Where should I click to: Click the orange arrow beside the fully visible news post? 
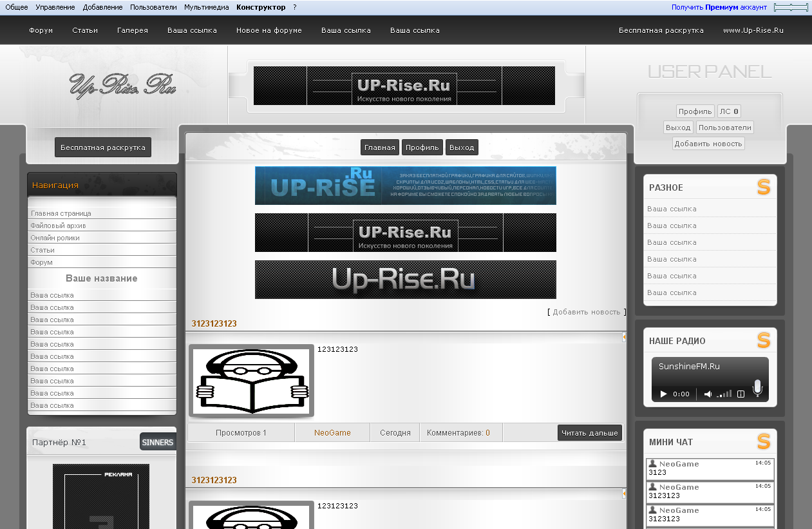tap(624, 337)
